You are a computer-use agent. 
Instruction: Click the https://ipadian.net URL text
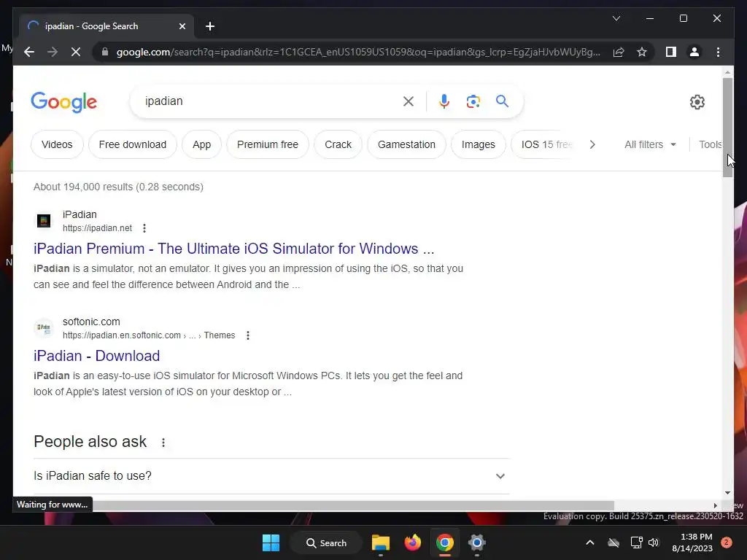pyautogui.click(x=97, y=228)
